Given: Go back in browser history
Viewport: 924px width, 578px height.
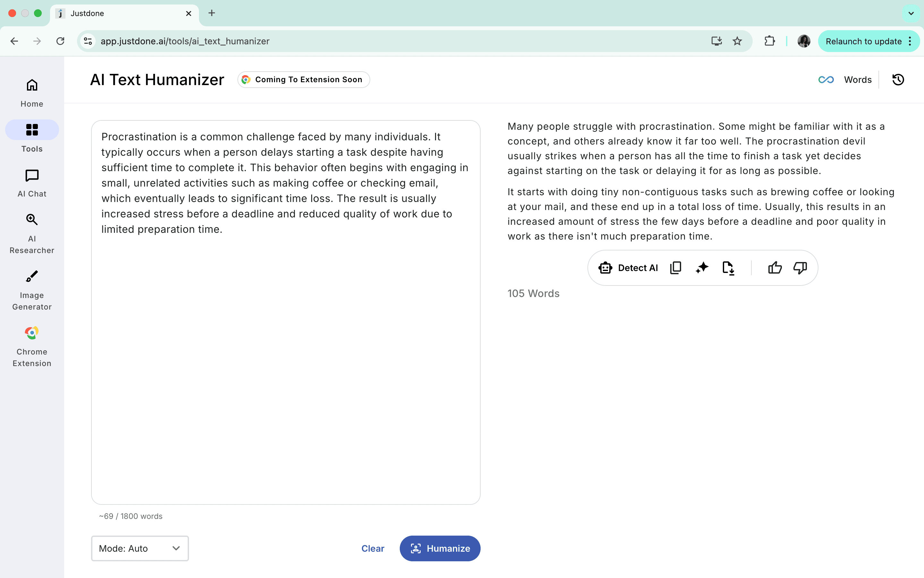Looking at the screenshot, I should tap(14, 41).
